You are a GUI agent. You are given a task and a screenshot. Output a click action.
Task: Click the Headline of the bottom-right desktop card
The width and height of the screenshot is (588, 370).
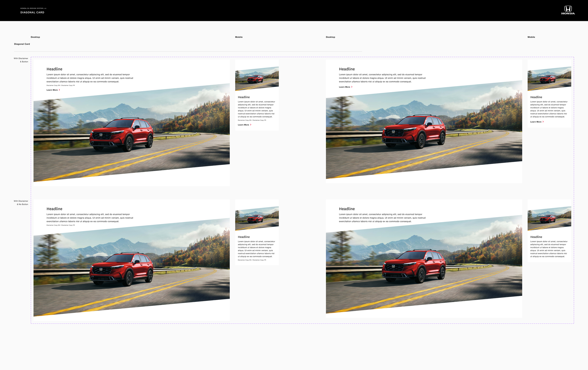347,209
